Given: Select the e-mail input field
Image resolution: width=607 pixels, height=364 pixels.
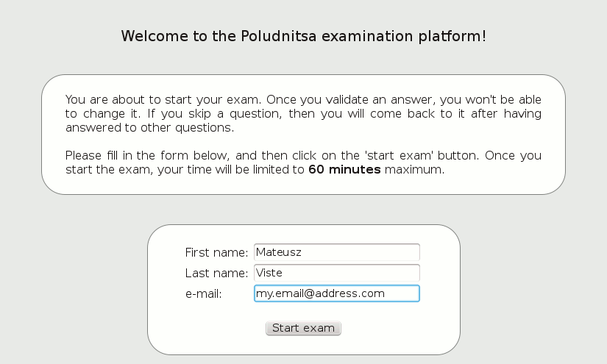Looking at the screenshot, I should point(336,293).
